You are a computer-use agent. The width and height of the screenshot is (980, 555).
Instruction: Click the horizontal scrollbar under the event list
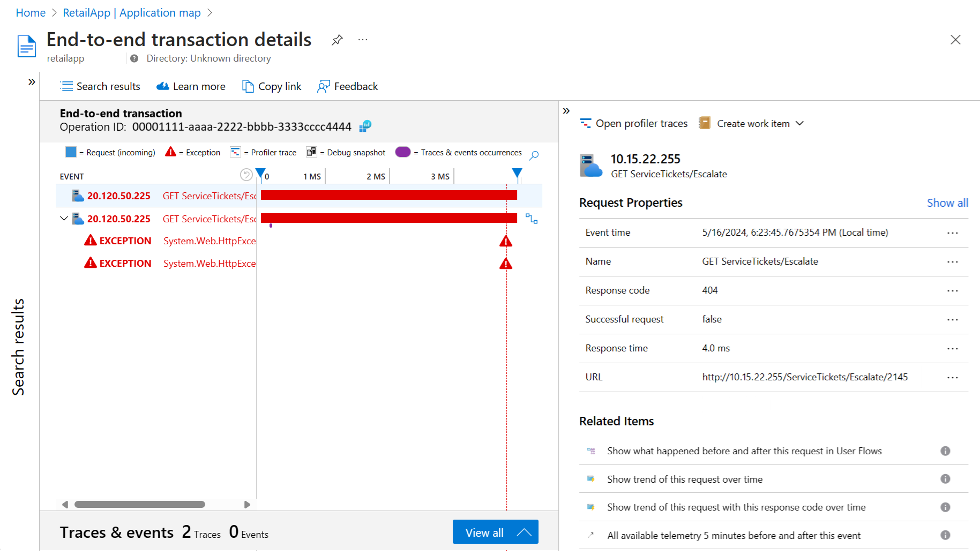(x=140, y=504)
